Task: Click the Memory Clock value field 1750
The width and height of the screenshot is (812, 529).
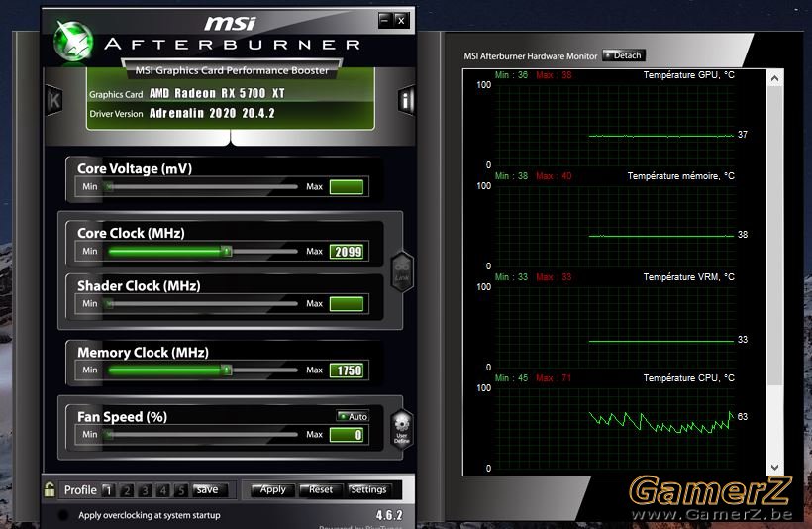Action: coord(347,370)
